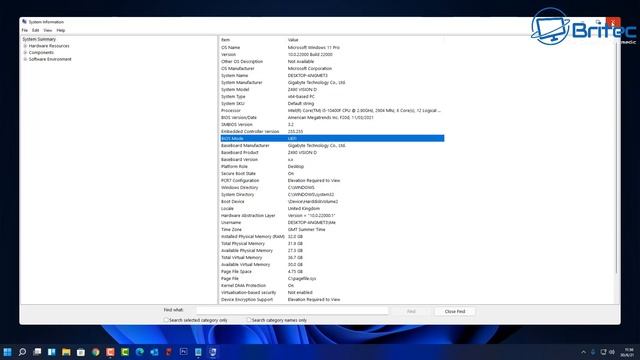Open the View menu
640x360 pixels.
(x=48, y=30)
